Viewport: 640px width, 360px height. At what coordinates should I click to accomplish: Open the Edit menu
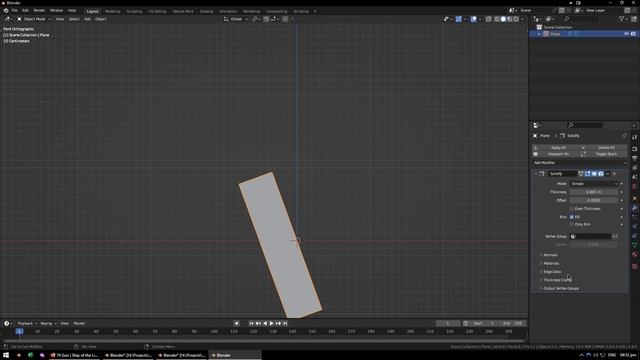(x=25, y=11)
